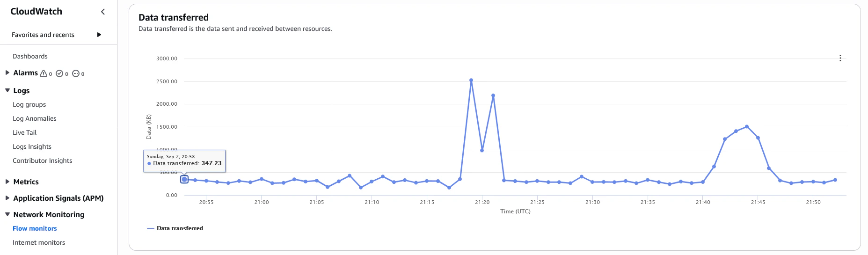Go to Log Anomalies
The width and height of the screenshot is (868, 255).
pyautogui.click(x=34, y=118)
